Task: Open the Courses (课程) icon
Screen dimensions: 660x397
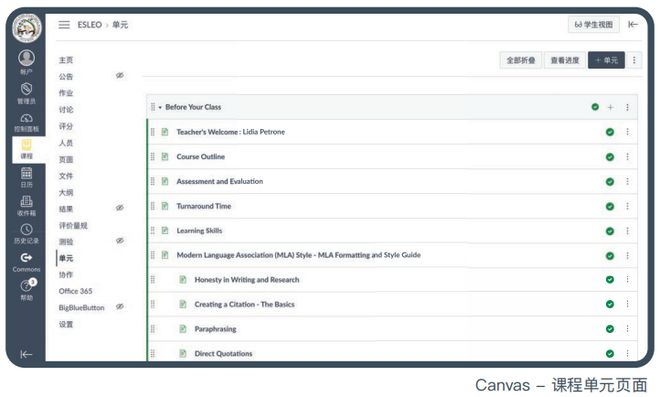Action: click(x=27, y=145)
